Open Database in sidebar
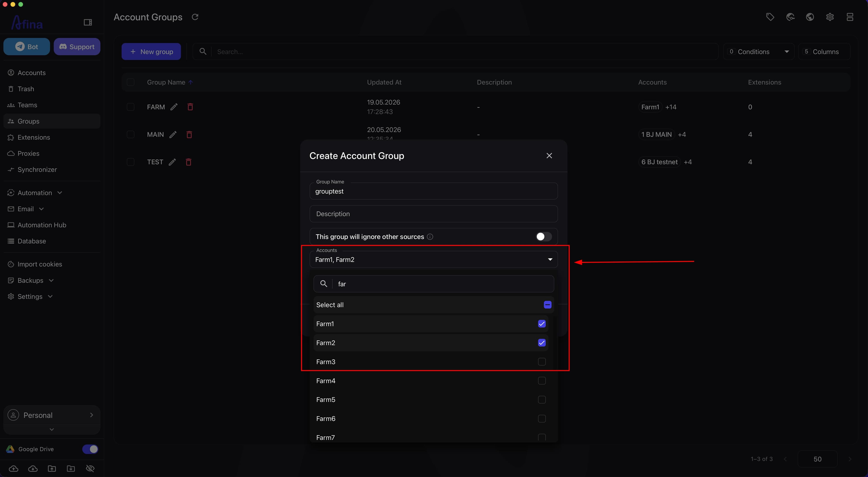868x477 pixels. pyautogui.click(x=52, y=241)
